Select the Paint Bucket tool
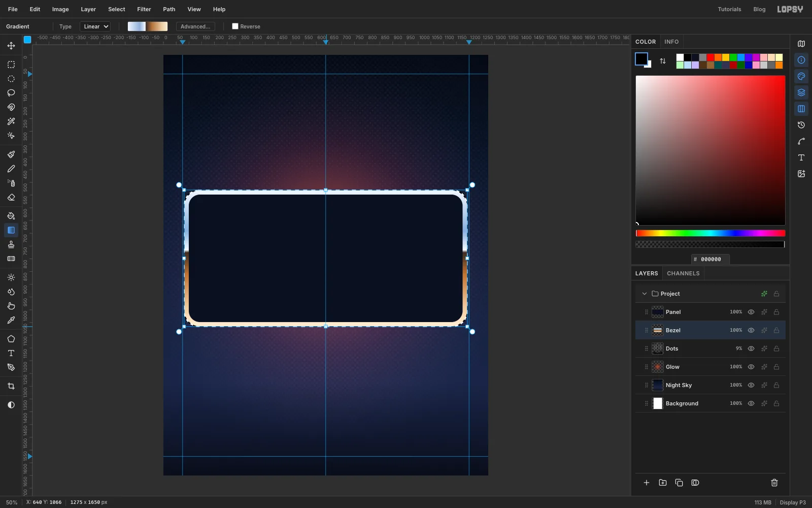812x508 pixels. click(11, 216)
